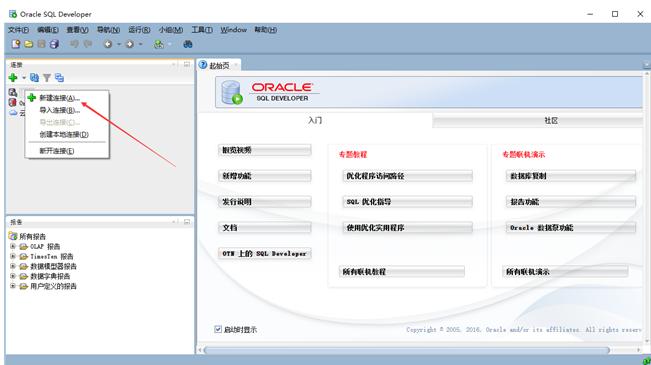Open the 帮助(H) menu
The height and width of the screenshot is (365, 651).
(x=265, y=30)
